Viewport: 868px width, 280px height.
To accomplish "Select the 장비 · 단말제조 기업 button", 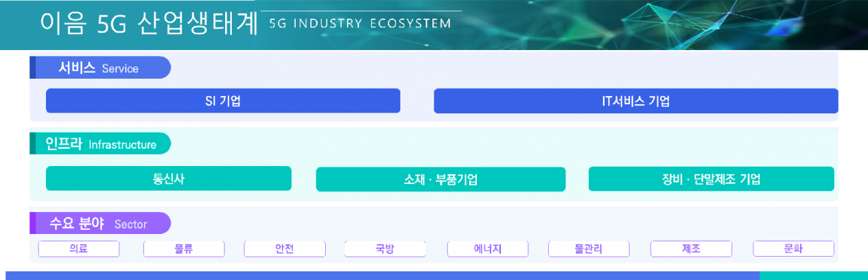I will coord(711,179).
